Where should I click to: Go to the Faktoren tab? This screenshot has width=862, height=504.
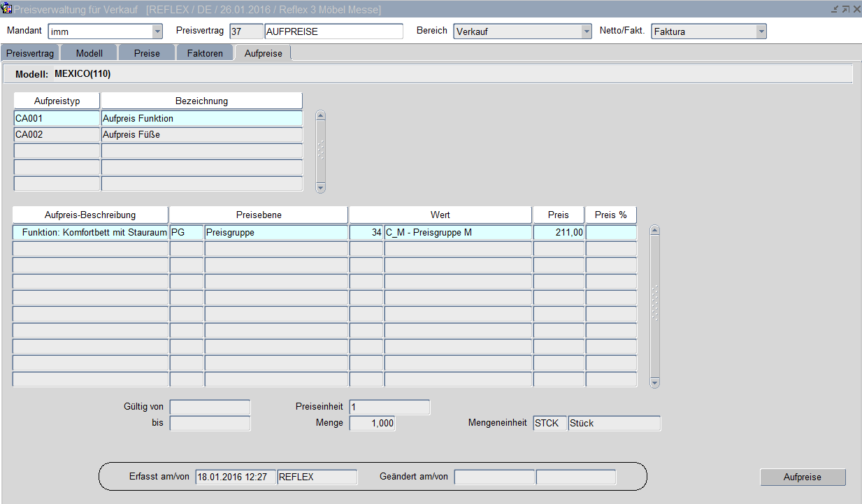[x=205, y=53]
